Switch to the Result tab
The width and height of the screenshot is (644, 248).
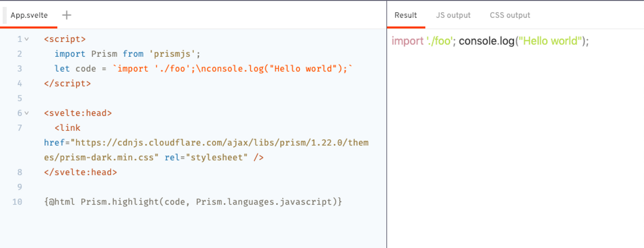pyautogui.click(x=406, y=15)
